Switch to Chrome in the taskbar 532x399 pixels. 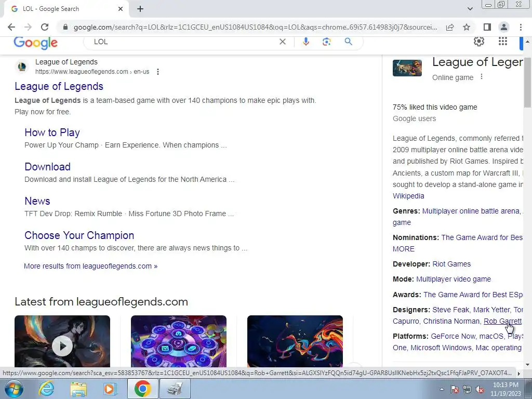pos(142,389)
